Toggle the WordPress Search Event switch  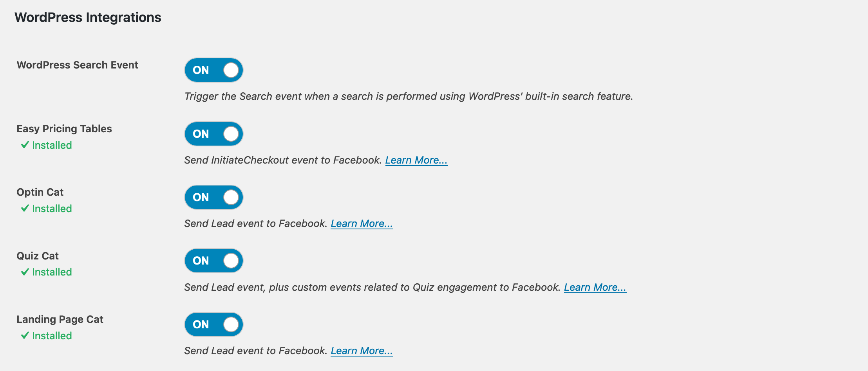tap(213, 70)
